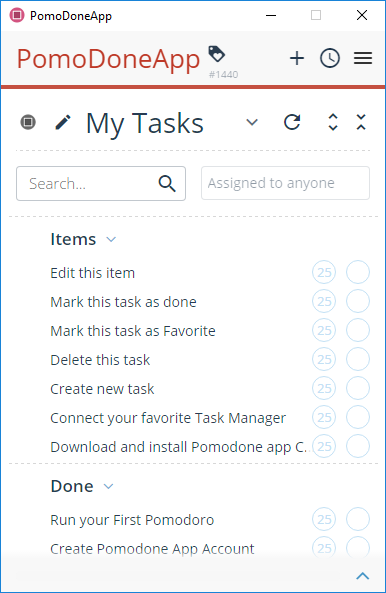The image size is (386, 593).
Task: Collapse the Items list chevron
Action: coord(111,239)
